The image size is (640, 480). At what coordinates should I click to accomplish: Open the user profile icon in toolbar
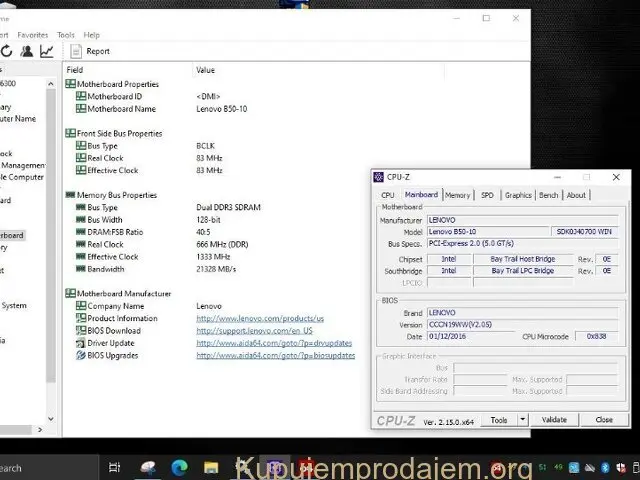(x=27, y=51)
